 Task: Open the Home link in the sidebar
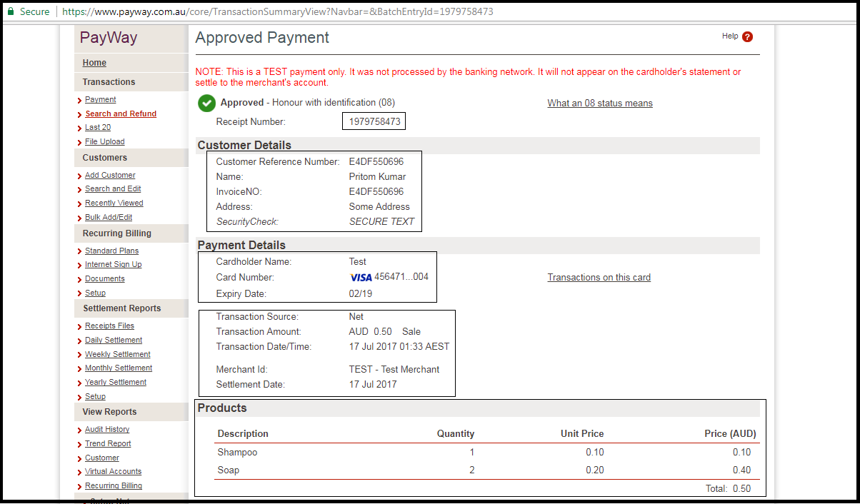point(94,63)
